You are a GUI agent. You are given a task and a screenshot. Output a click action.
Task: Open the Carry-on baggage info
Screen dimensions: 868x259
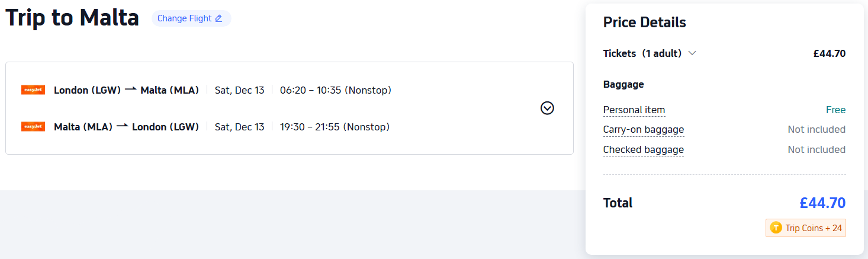click(643, 130)
